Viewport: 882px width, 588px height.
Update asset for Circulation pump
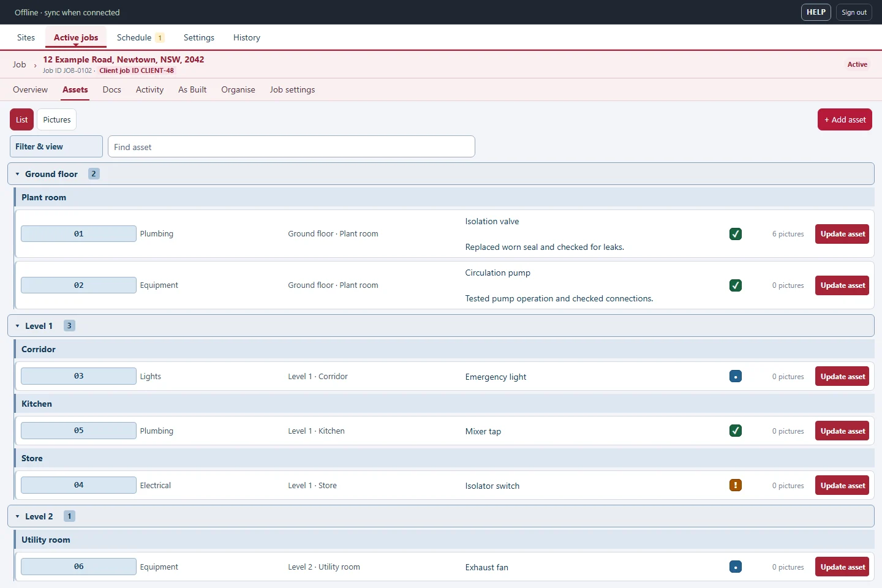(842, 285)
